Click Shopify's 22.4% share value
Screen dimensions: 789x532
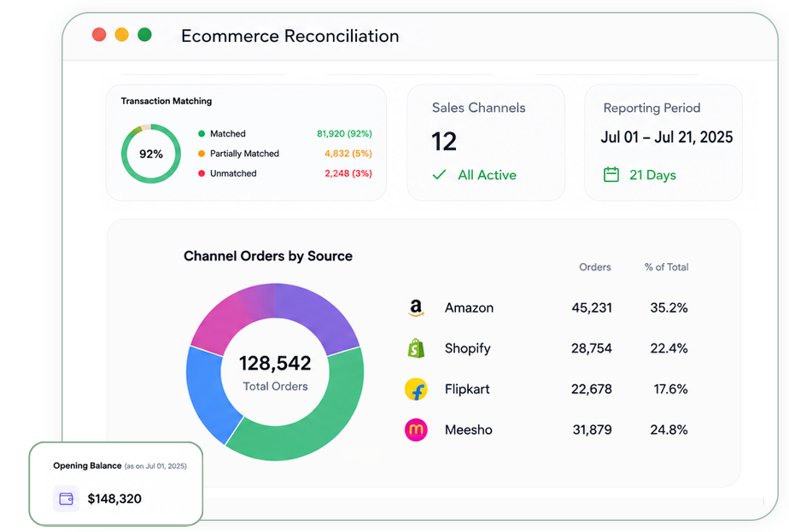click(x=669, y=348)
